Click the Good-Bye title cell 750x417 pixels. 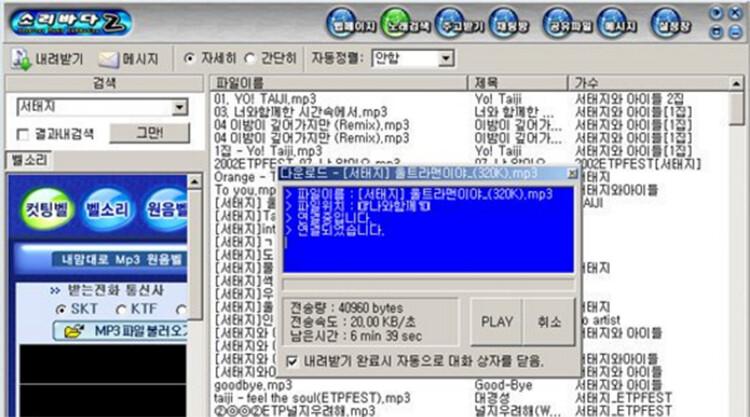503,385
